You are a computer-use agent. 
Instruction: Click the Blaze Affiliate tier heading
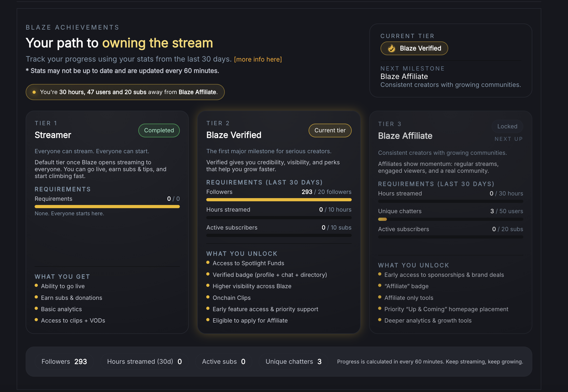pyautogui.click(x=405, y=136)
